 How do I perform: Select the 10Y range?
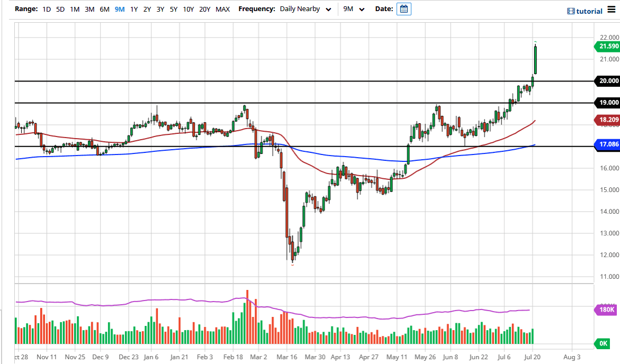(188, 9)
